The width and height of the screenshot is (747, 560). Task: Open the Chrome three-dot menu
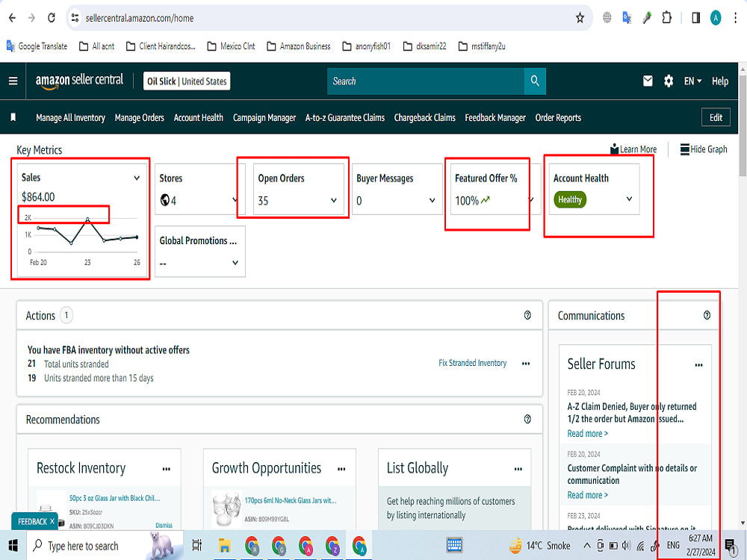click(x=736, y=18)
